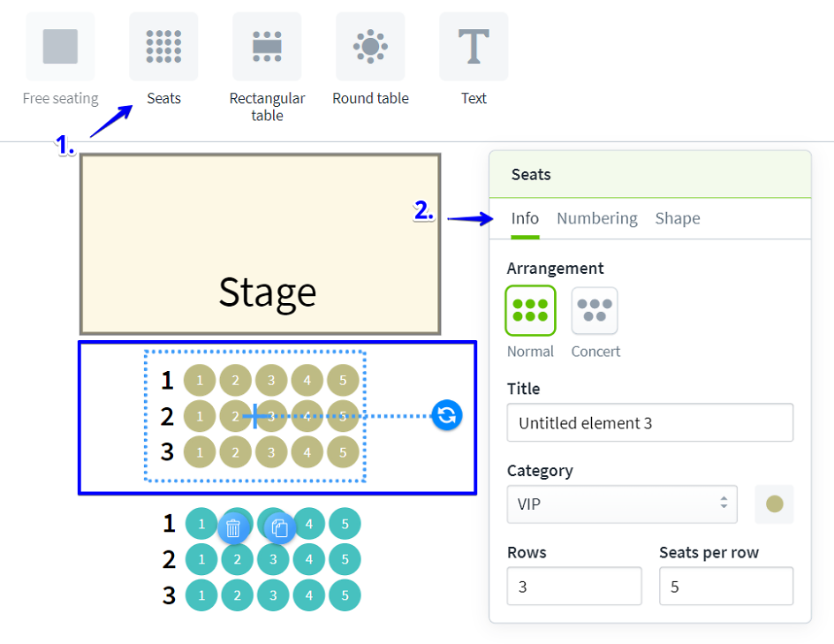Click the Seats per row field

point(725,587)
